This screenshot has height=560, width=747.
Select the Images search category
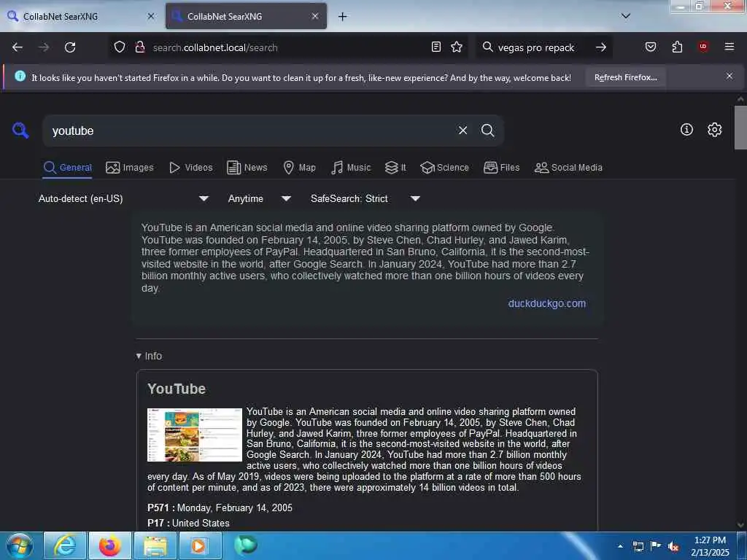[x=130, y=168]
